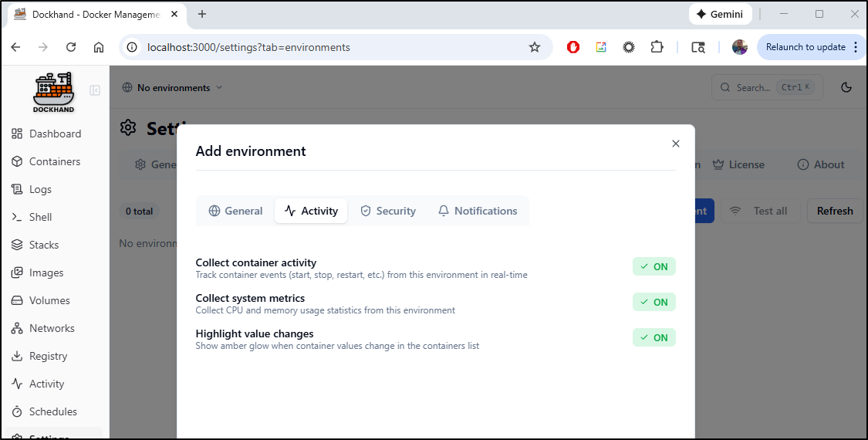
Task: Switch to the Security tab
Action: point(387,211)
